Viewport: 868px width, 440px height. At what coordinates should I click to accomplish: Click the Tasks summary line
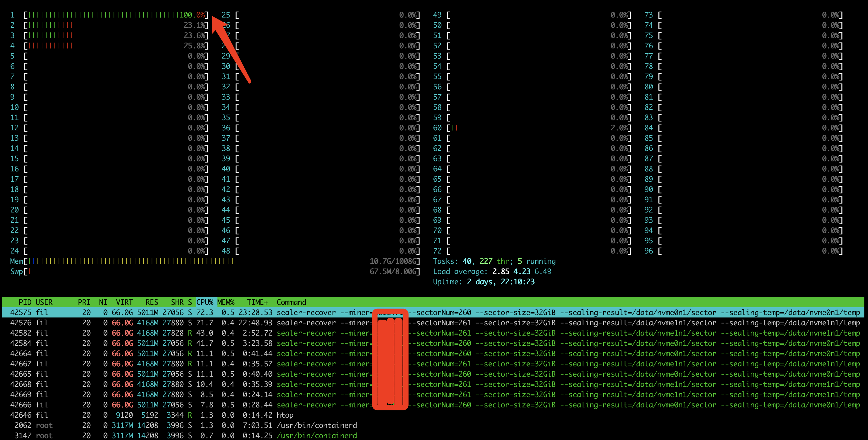click(494, 261)
